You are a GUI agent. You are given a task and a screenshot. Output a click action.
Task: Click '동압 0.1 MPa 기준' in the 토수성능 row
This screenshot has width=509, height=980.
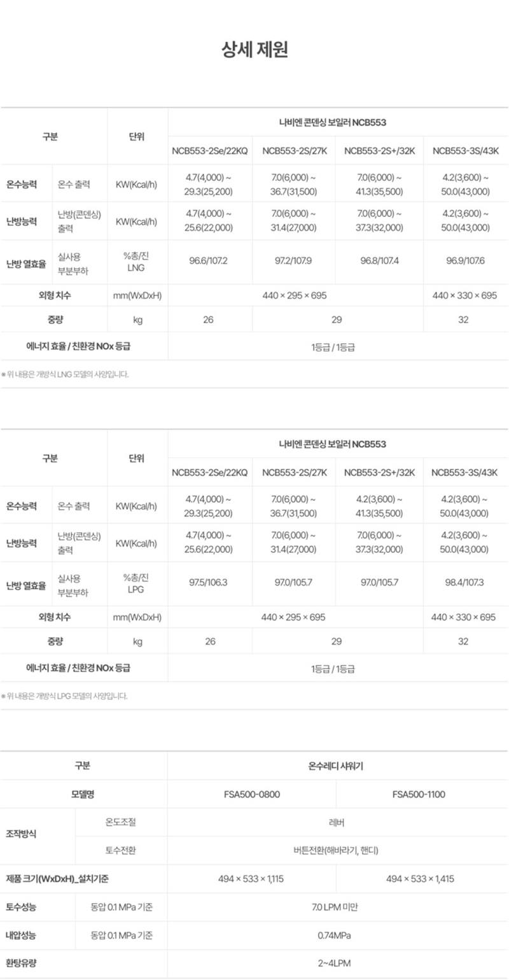122,907
